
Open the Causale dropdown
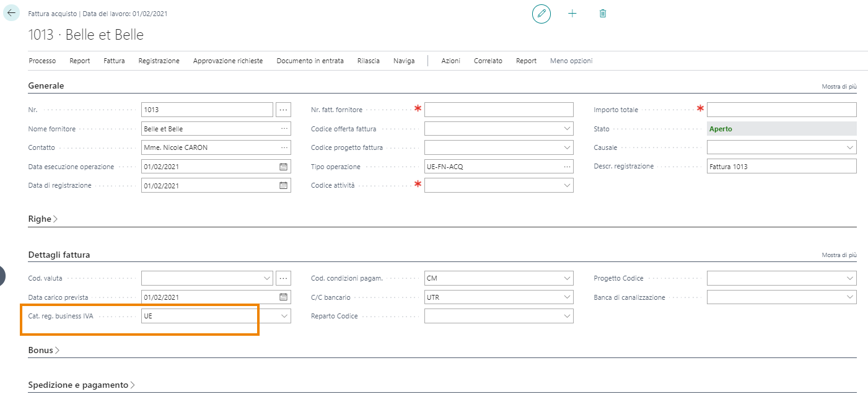[x=849, y=148]
